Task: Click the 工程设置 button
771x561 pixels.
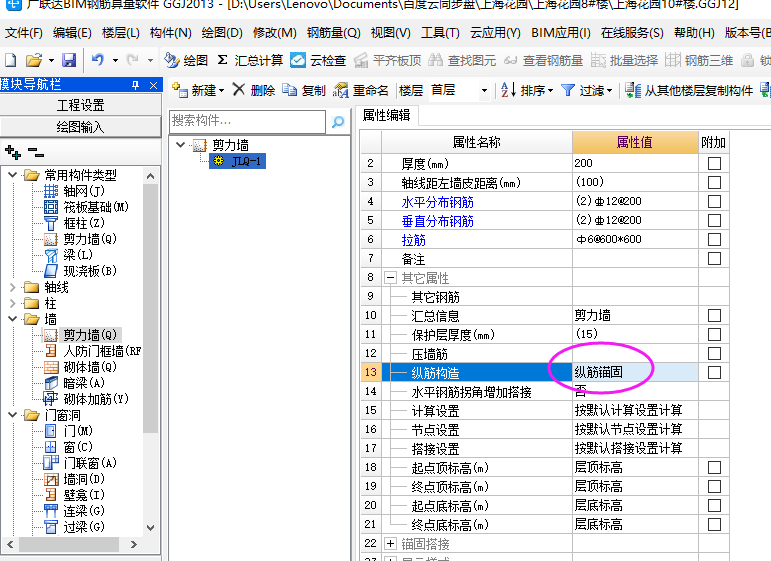Action: tap(81, 105)
